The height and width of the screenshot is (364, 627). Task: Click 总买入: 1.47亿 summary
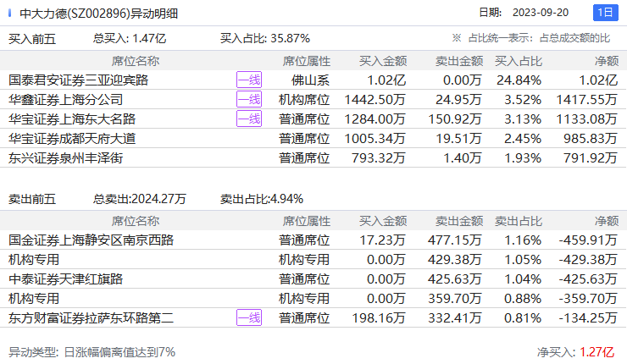(x=130, y=39)
